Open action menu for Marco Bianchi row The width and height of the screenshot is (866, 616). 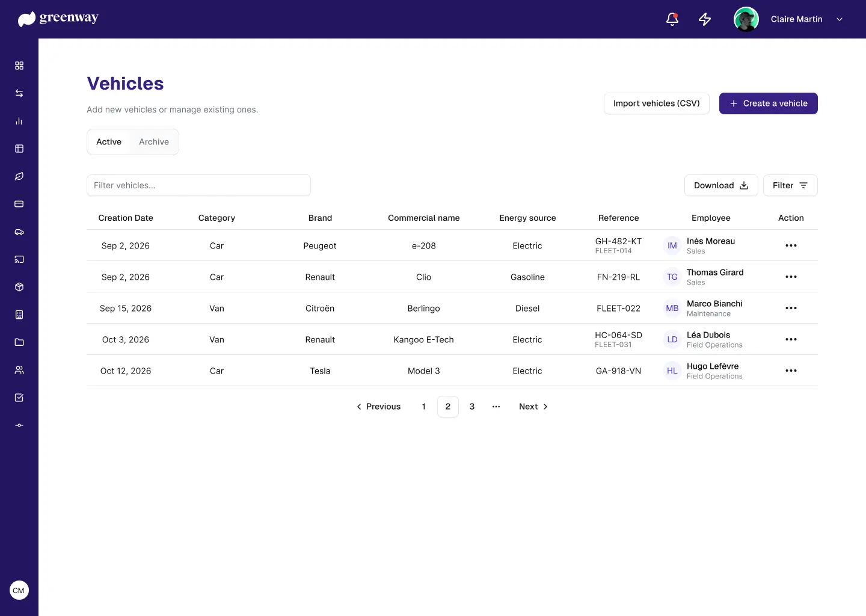pos(791,308)
